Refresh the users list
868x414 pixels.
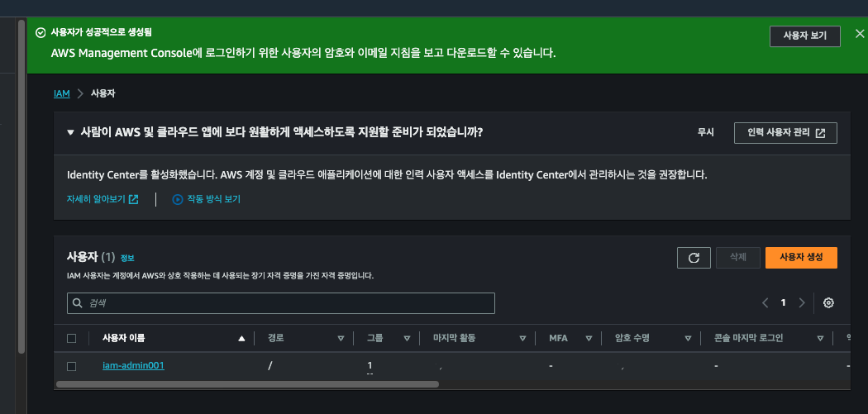pos(694,258)
